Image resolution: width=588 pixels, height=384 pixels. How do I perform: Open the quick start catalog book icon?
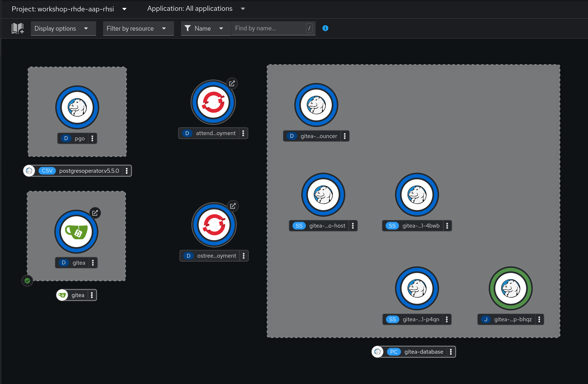tap(18, 28)
